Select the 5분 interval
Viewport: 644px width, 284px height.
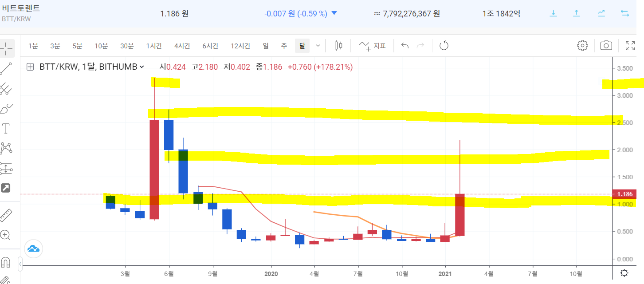point(77,45)
